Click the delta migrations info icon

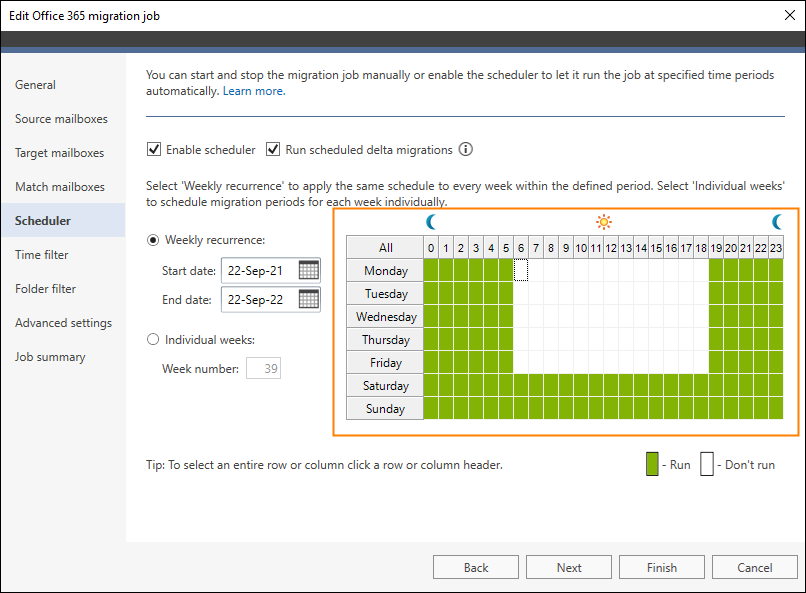(x=466, y=150)
